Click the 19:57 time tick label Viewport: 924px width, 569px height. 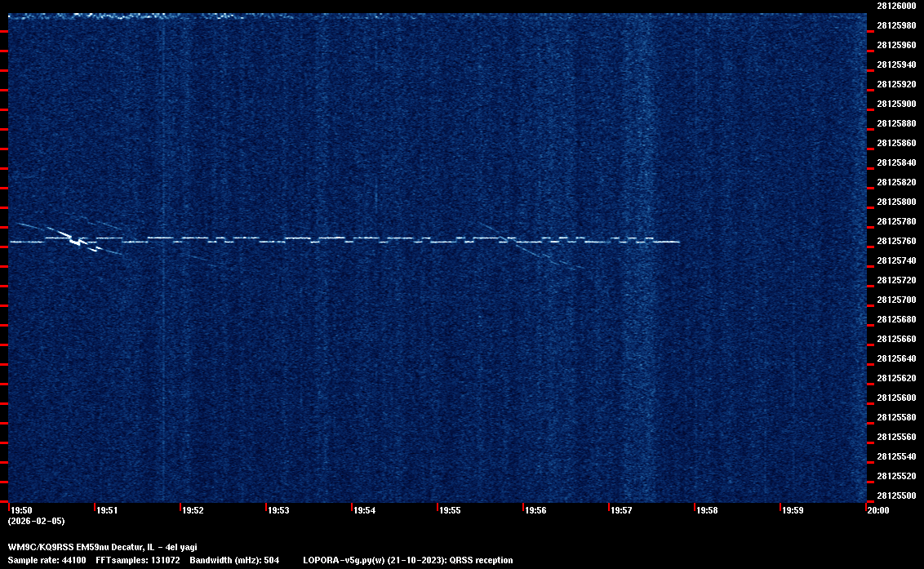pos(621,510)
